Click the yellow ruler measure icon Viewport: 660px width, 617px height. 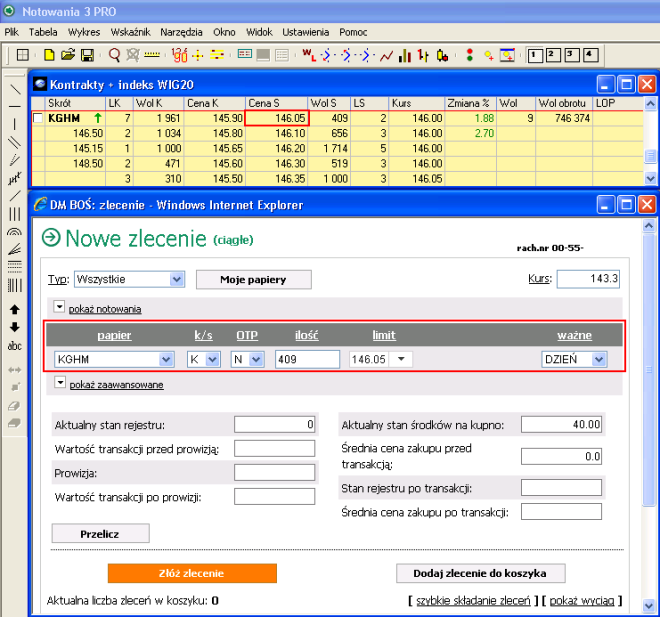[152, 55]
